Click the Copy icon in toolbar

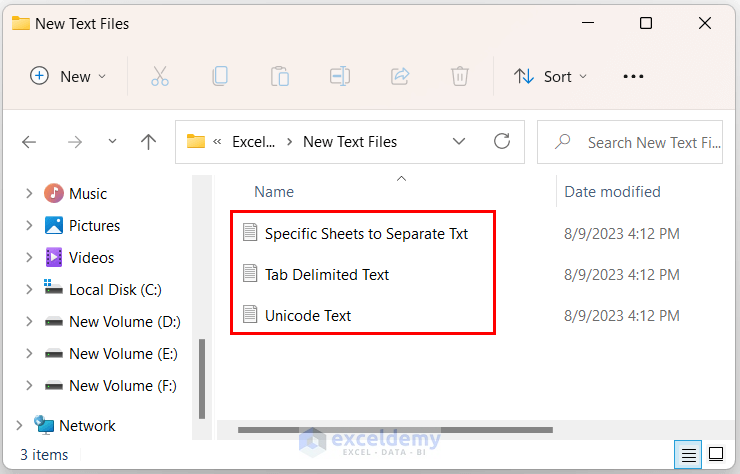click(220, 76)
